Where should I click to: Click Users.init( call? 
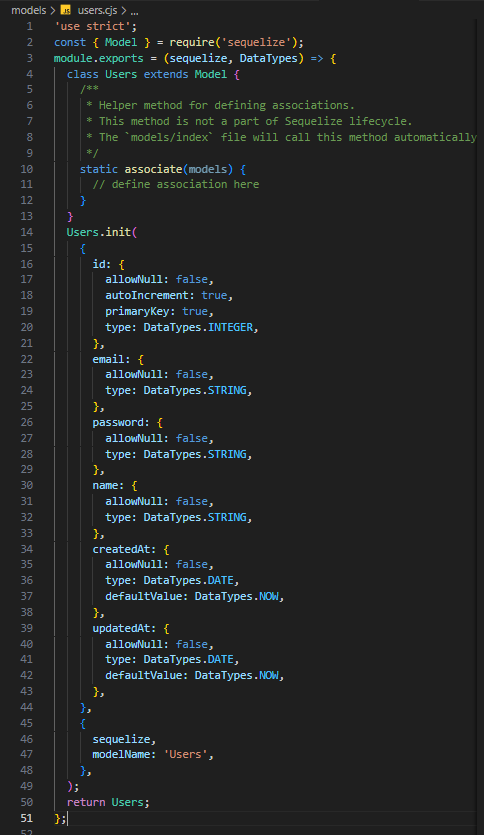pyautogui.click(x=102, y=232)
